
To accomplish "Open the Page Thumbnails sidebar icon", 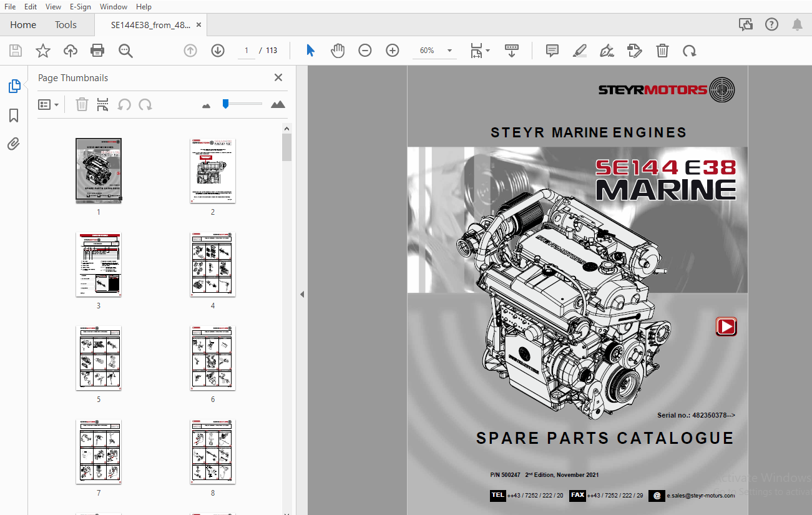I will (14, 86).
